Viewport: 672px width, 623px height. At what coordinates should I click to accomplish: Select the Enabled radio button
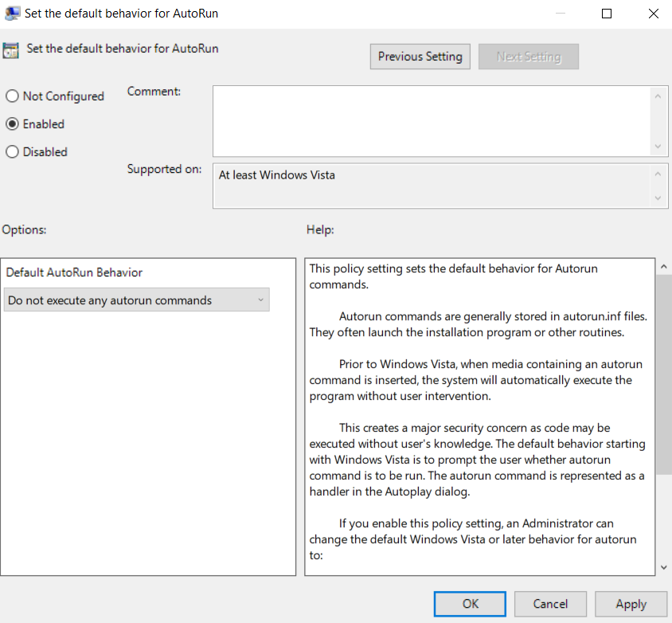(13, 124)
